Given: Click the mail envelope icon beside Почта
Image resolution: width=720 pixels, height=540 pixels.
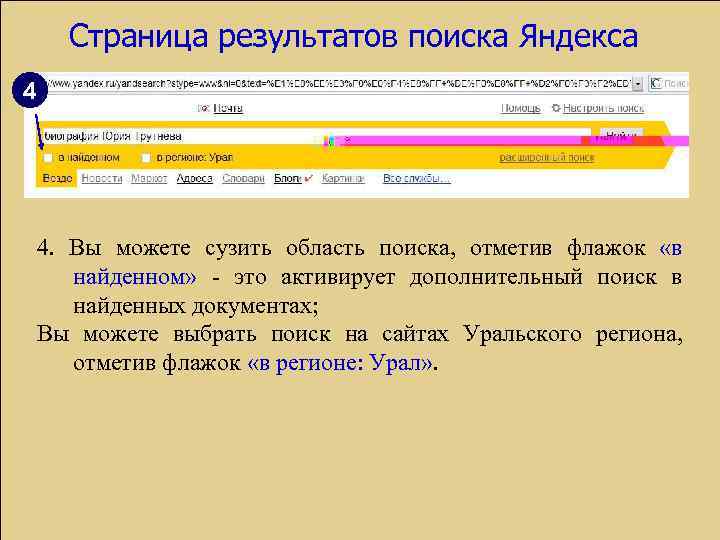Looking at the screenshot, I should click(203, 108).
